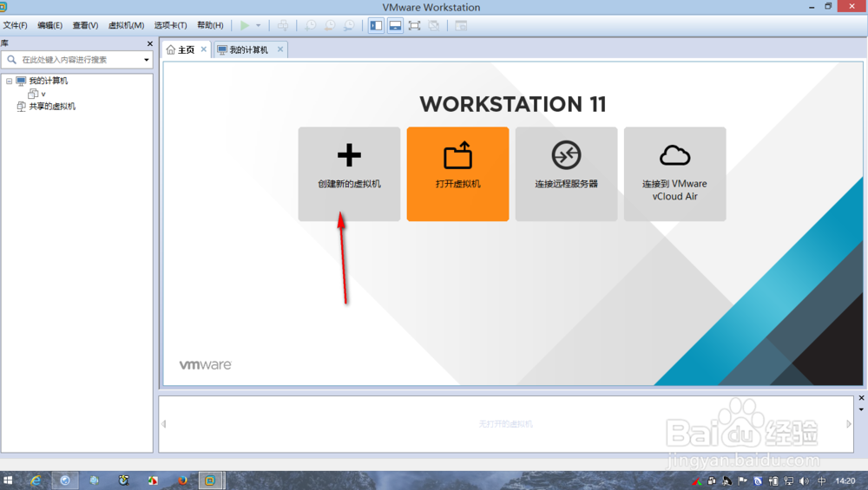
Task: Click the 中 input method indicator
Action: [821, 481]
